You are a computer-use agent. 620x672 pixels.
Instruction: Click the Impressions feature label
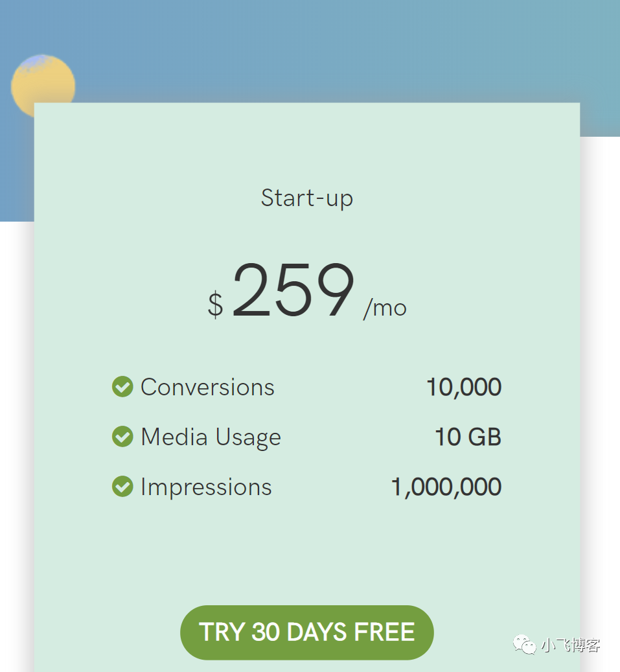206,487
